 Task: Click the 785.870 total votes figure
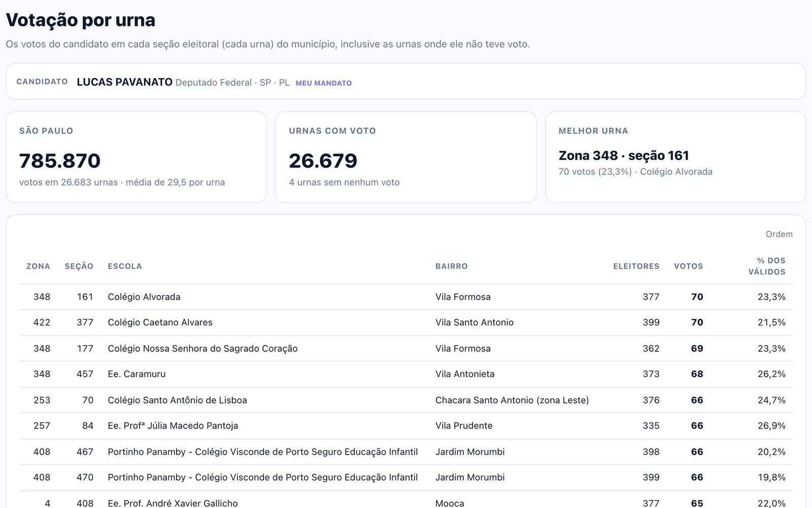pyautogui.click(x=60, y=161)
